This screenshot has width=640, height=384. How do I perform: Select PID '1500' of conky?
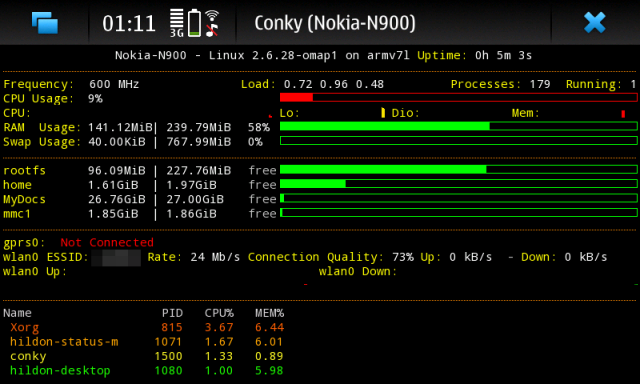tap(168, 357)
